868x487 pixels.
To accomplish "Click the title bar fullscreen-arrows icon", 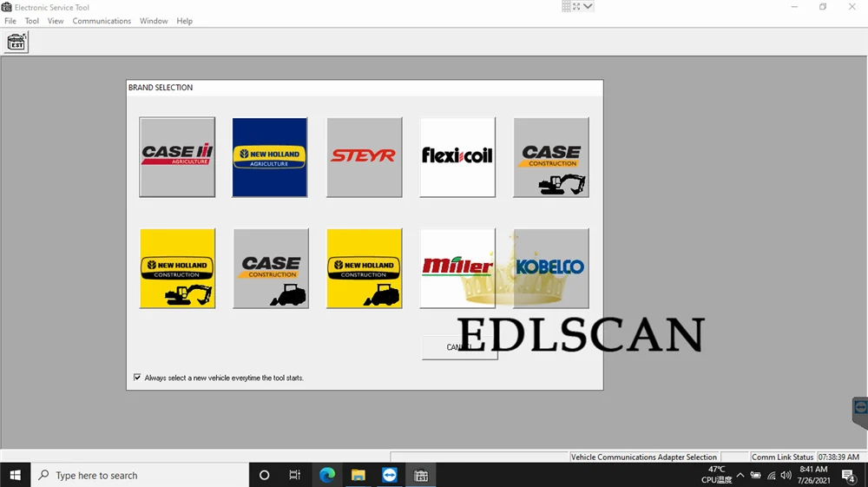I will (576, 7).
